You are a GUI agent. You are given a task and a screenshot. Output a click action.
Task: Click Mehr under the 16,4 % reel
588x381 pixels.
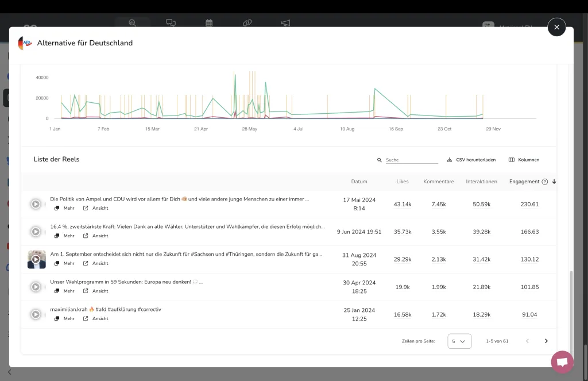pyautogui.click(x=64, y=236)
